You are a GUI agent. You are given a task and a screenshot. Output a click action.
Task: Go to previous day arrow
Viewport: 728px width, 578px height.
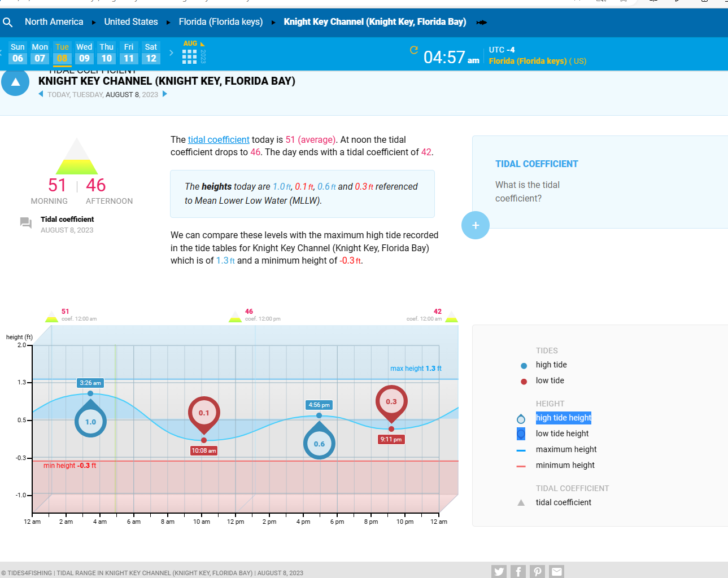[41, 94]
